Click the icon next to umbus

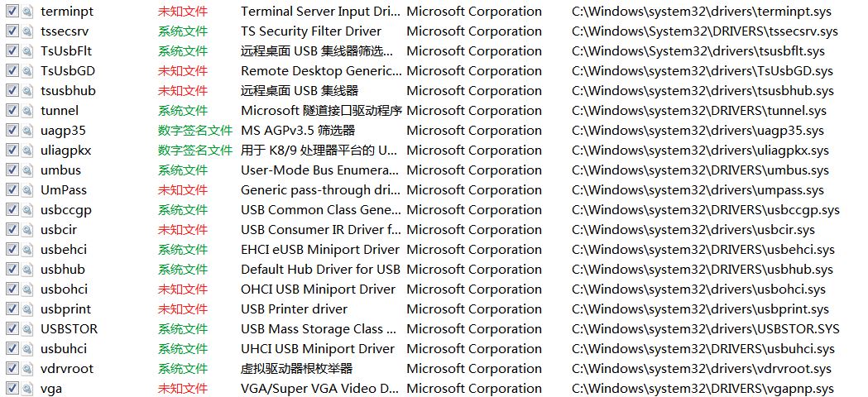point(27,170)
